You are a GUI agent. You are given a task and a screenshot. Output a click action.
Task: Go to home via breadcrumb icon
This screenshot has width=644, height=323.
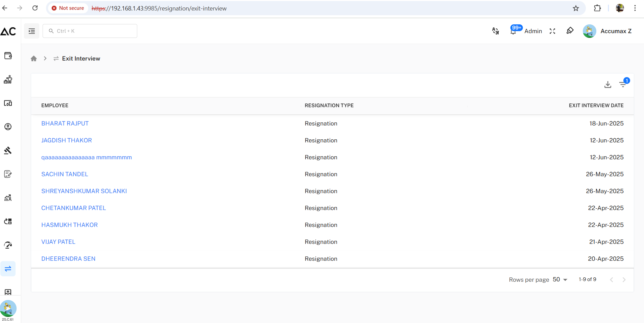(x=34, y=59)
